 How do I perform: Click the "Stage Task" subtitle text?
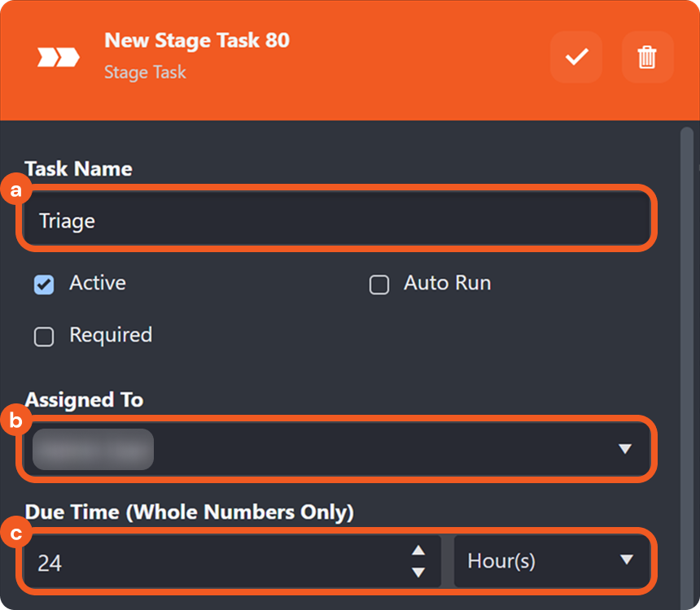pyautogui.click(x=145, y=72)
